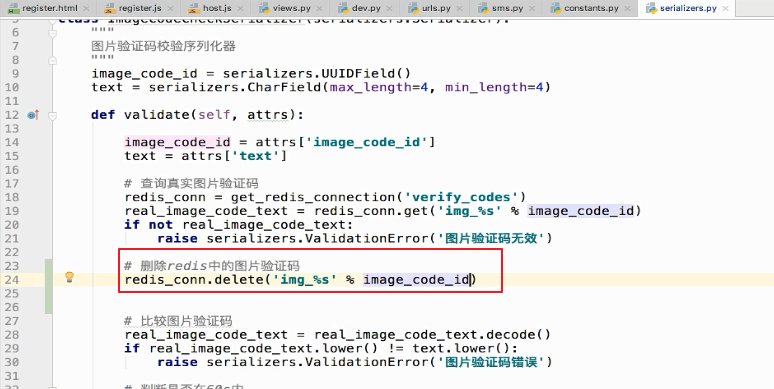Open the dev.py editor tab
Screen dimensions: 774x389
click(366, 8)
